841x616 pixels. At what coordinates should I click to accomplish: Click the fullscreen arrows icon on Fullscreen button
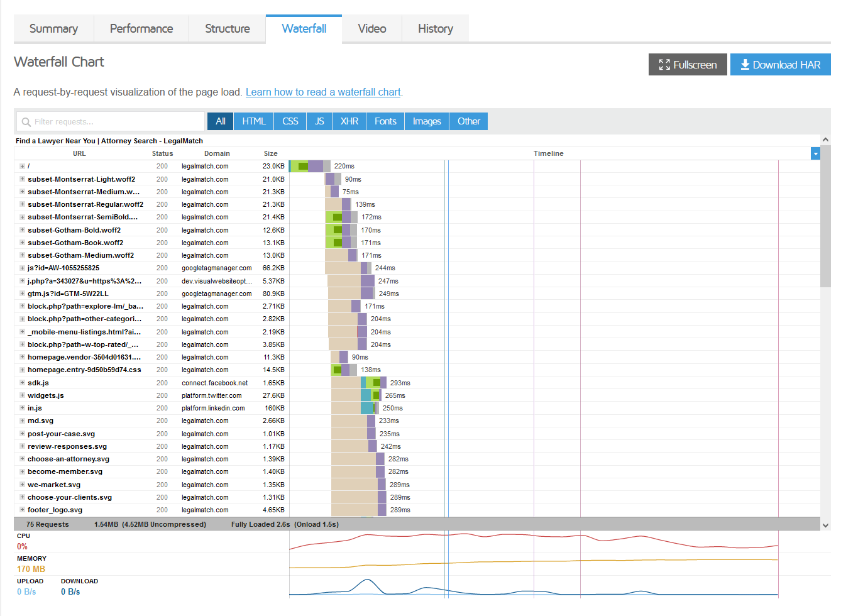tap(664, 64)
